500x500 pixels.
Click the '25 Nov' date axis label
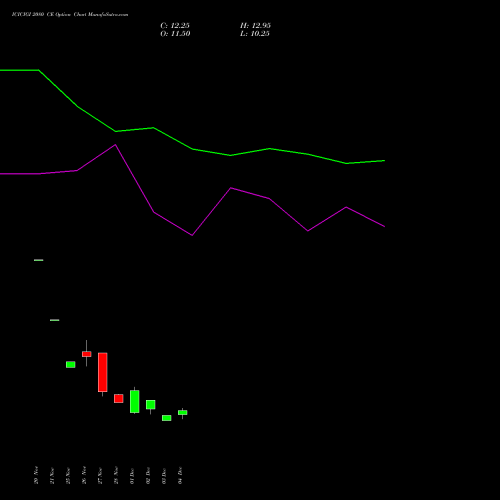tap(68, 475)
